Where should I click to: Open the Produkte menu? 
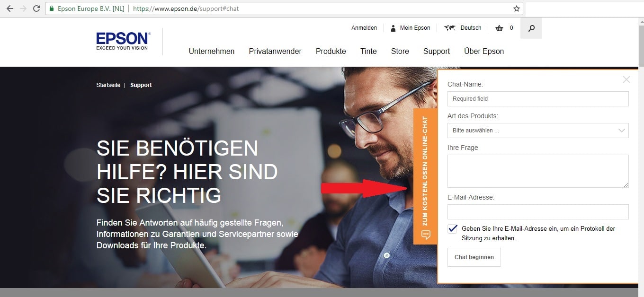coord(331,51)
